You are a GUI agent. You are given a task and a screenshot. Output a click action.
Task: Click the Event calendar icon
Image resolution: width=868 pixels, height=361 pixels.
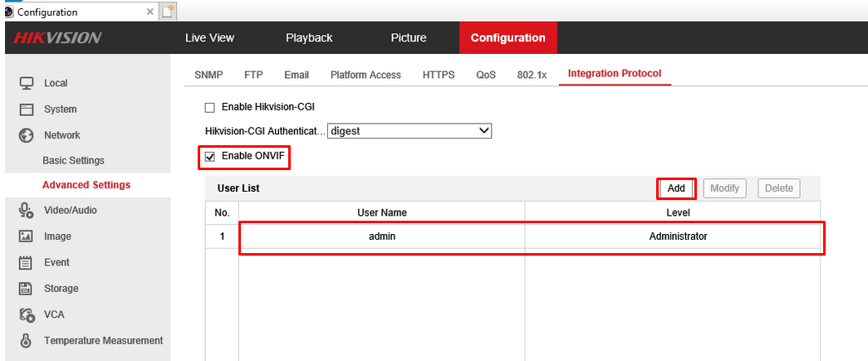tap(27, 263)
